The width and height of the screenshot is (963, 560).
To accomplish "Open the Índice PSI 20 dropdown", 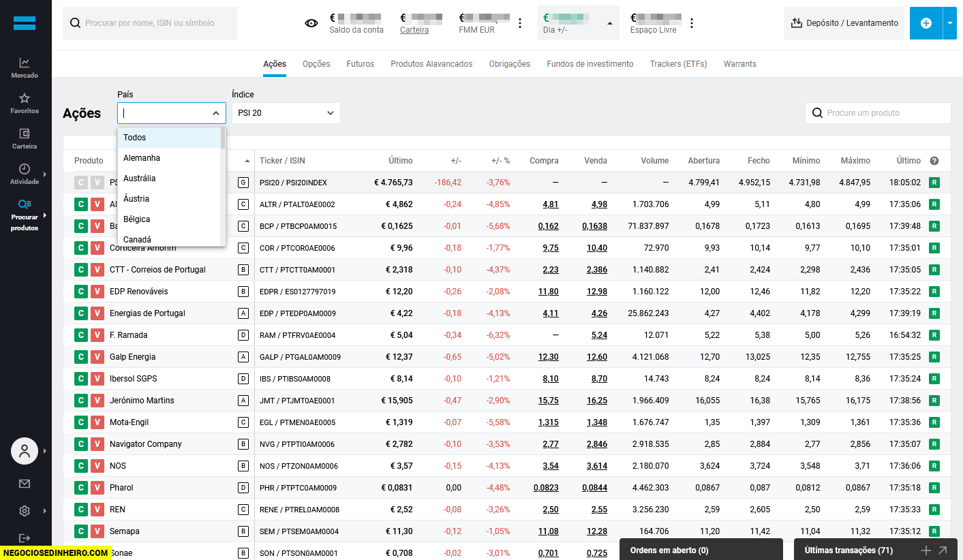I will click(286, 113).
